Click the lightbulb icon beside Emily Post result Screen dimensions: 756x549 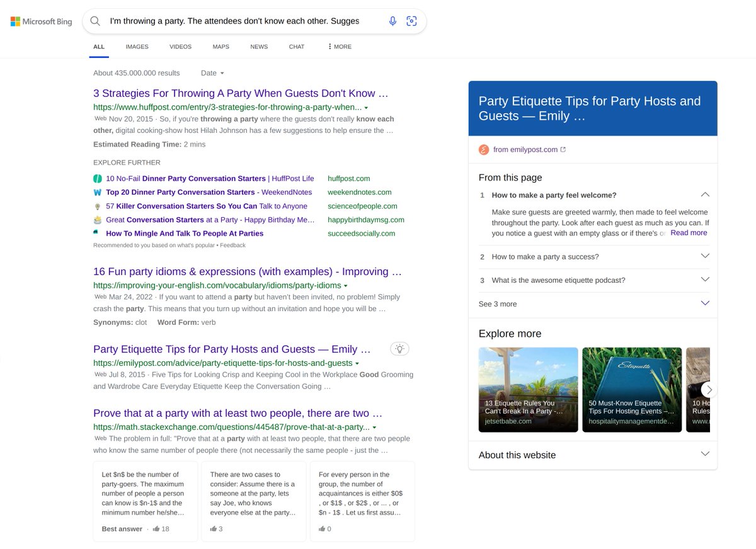(399, 348)
